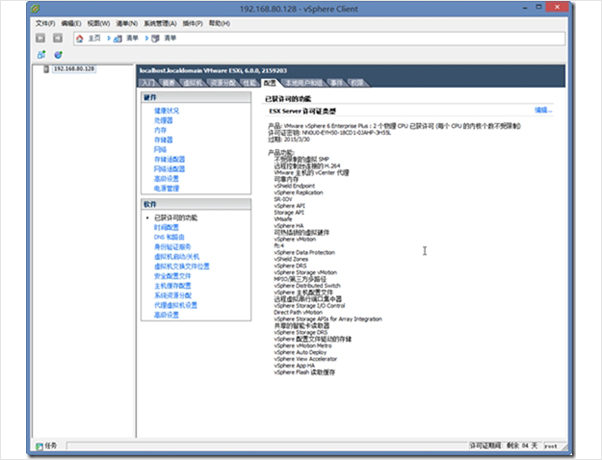Click the 任务 icon in status bar
Image resolution: width=602 pixels, height=460 pixels.
pyautogui.click(x=39, y=446)
